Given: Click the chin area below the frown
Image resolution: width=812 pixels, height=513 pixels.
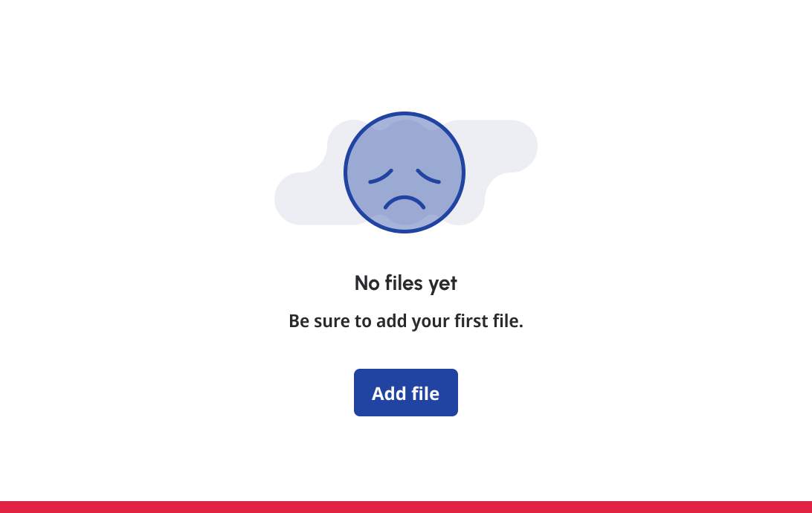Looking at the screenshot, I should pyautogui.click(x=405, y=220).
